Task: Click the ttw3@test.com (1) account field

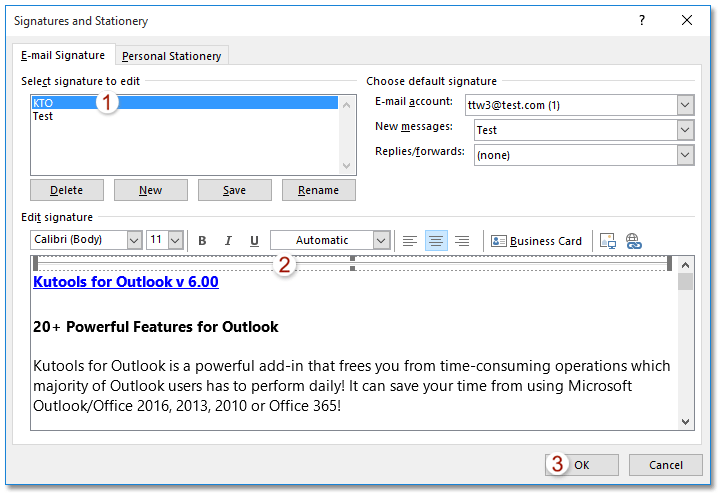Action: pyautogui.click(x=571, y=105)
